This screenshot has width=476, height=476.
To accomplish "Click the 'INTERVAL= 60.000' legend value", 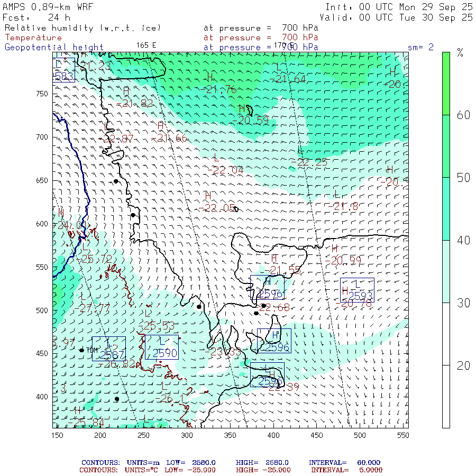I will click(344, 463).
